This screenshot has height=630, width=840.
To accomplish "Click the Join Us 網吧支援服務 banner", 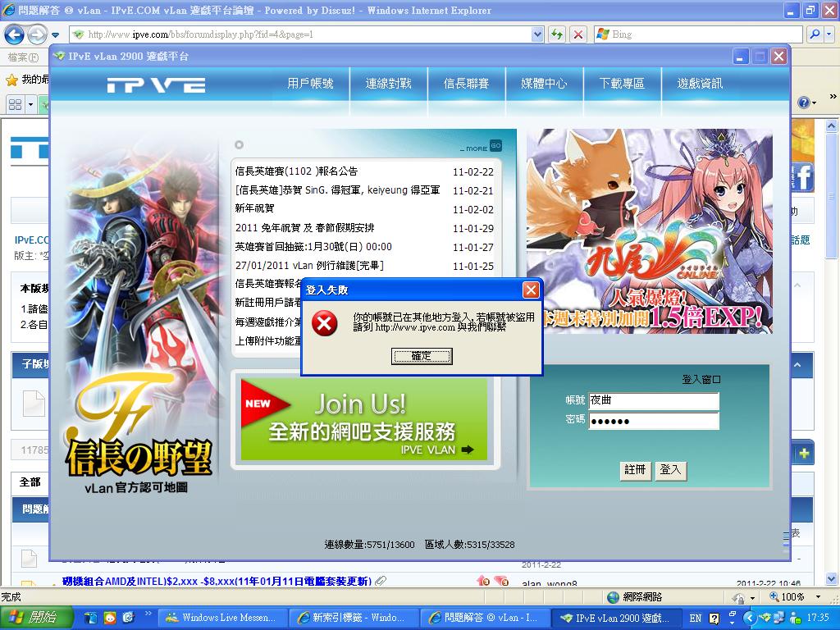I will point(364,419).
